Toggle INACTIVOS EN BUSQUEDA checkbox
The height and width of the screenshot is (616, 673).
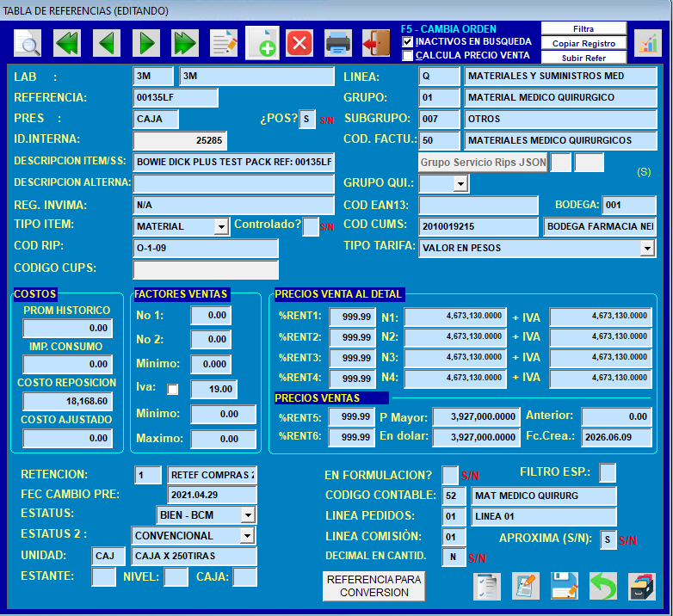point(407,41)
